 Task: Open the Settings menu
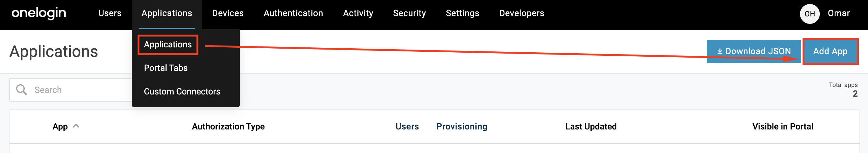(x=462, y=13)
